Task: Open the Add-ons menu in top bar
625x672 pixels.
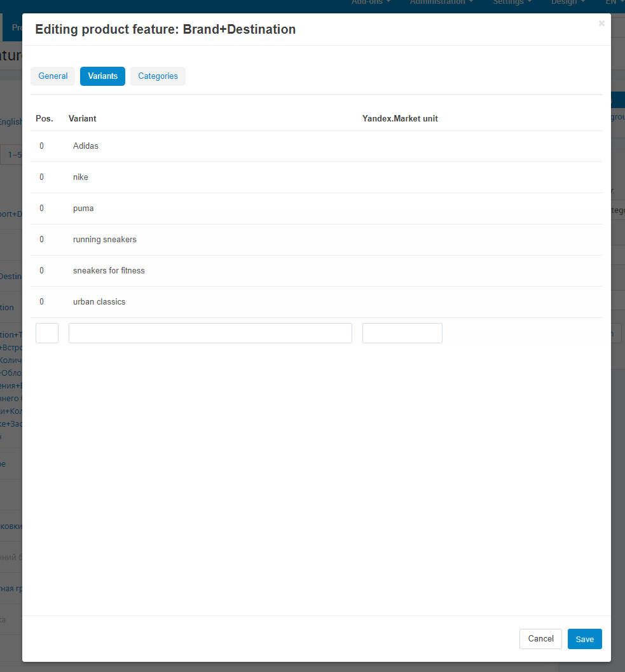Action: [x=371, y=3]
